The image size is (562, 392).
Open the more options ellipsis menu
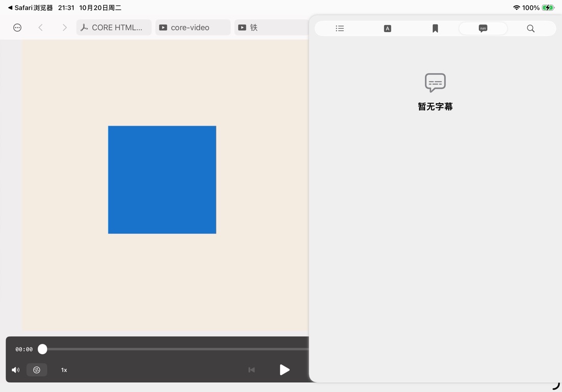click(17, 28)
